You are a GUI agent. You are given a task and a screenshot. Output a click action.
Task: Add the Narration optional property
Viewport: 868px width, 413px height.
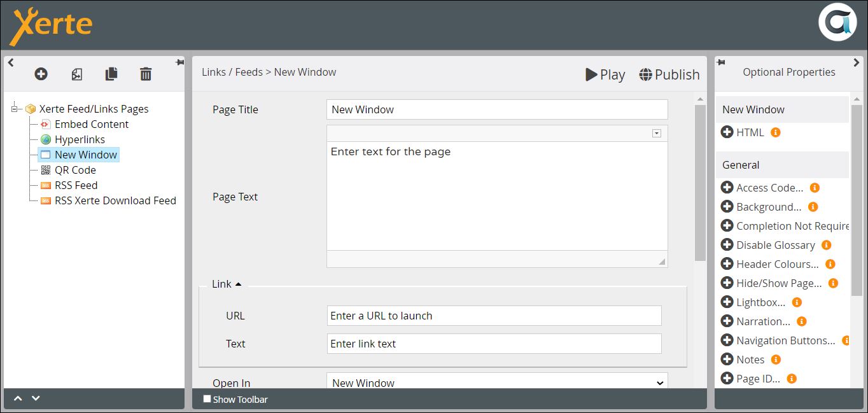(x=727, y=321)
